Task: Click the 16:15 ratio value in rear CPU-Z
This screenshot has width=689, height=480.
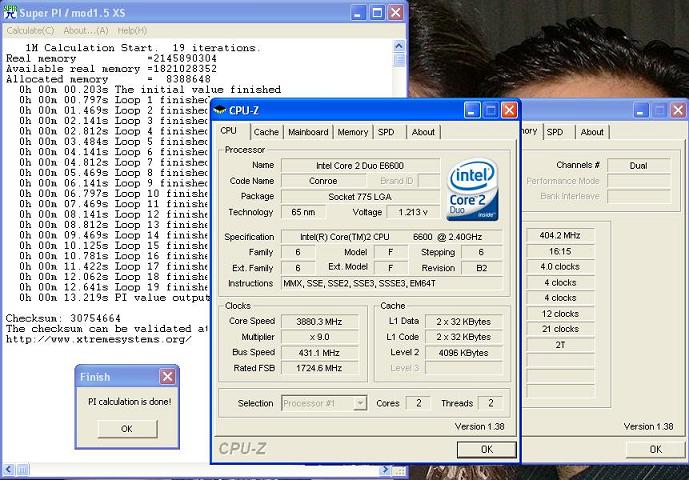Action: click(x=560, y=251)
